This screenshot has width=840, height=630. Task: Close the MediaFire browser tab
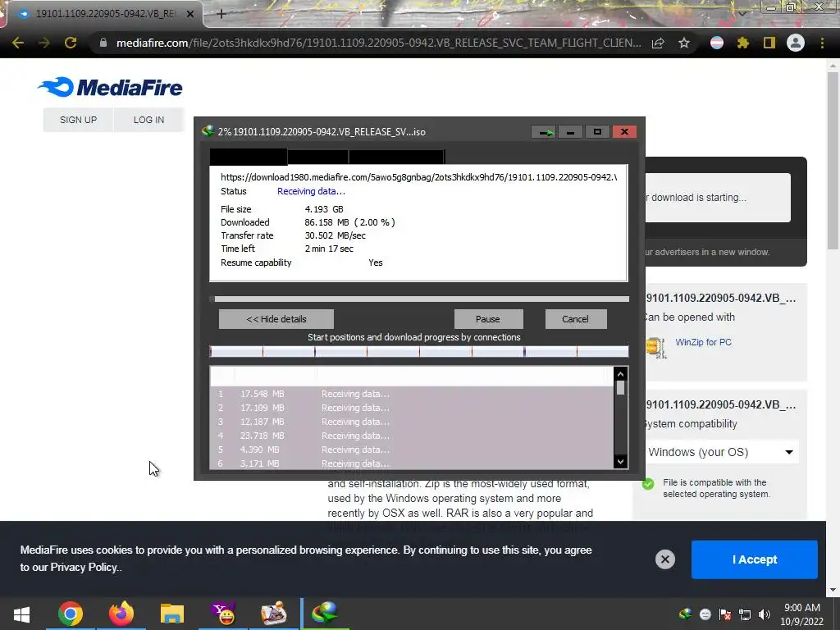[190, 14]
